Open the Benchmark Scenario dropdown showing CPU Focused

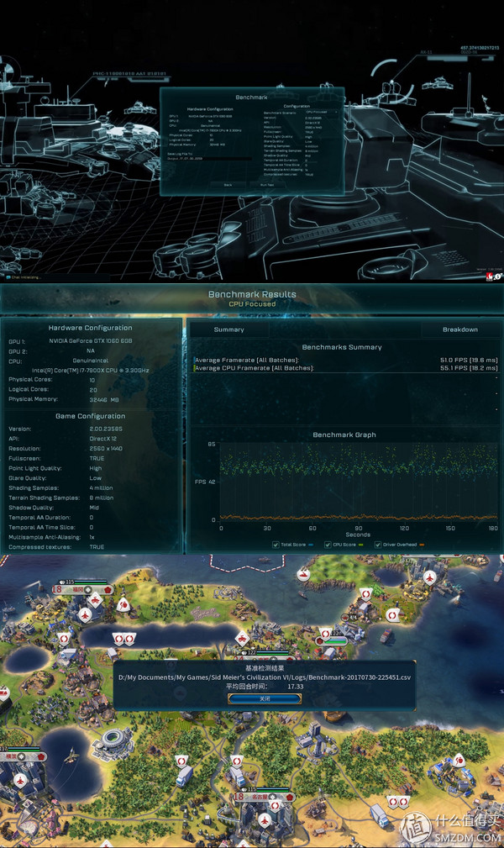[322, 113]
